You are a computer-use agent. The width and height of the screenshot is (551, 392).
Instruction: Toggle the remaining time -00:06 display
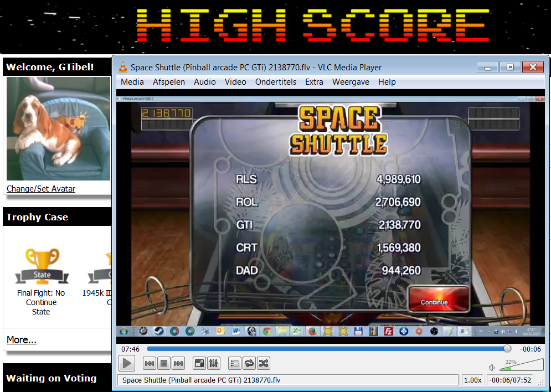pos(531,349)
